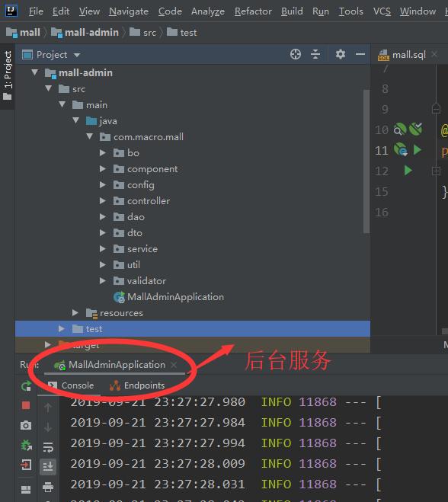This screenshot has width=448, height=502.
Task: Click IntelliJ IDEA logo icon
Action: [x=11, y=11]
